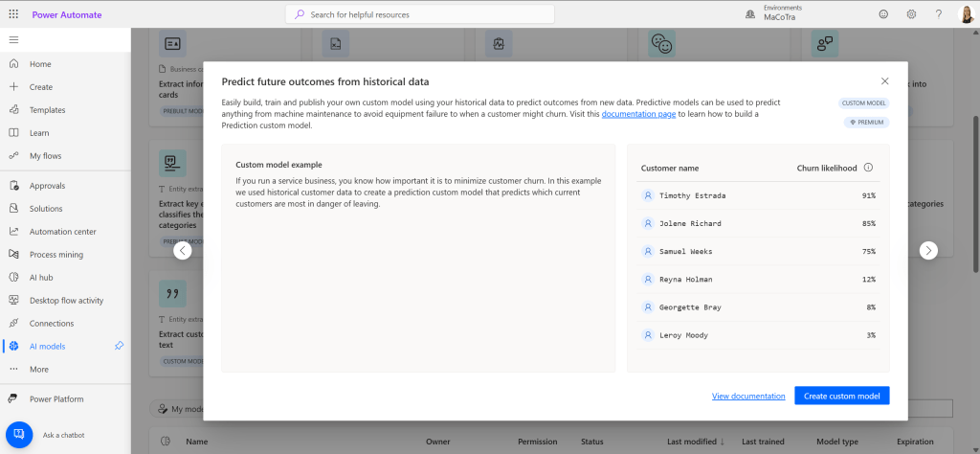Click the Create custom model button

point(841,396)
